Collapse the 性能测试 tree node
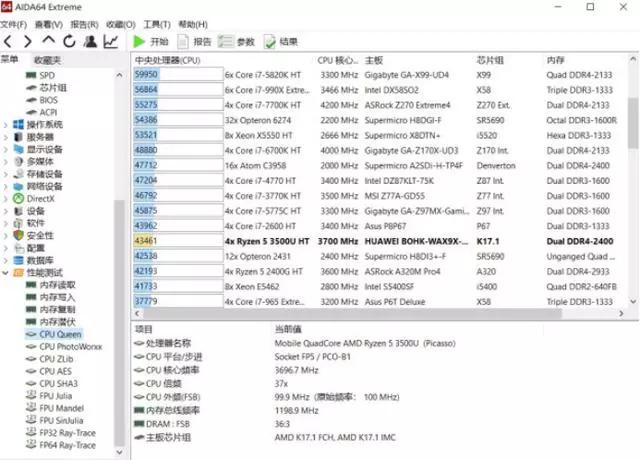 click(x=6, y=273)
